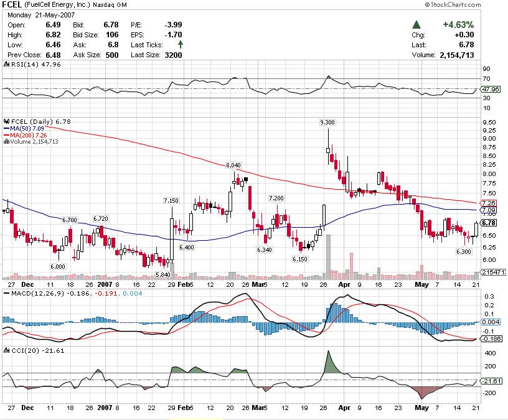Click the -21.61 tag on CCI axis

491,381
